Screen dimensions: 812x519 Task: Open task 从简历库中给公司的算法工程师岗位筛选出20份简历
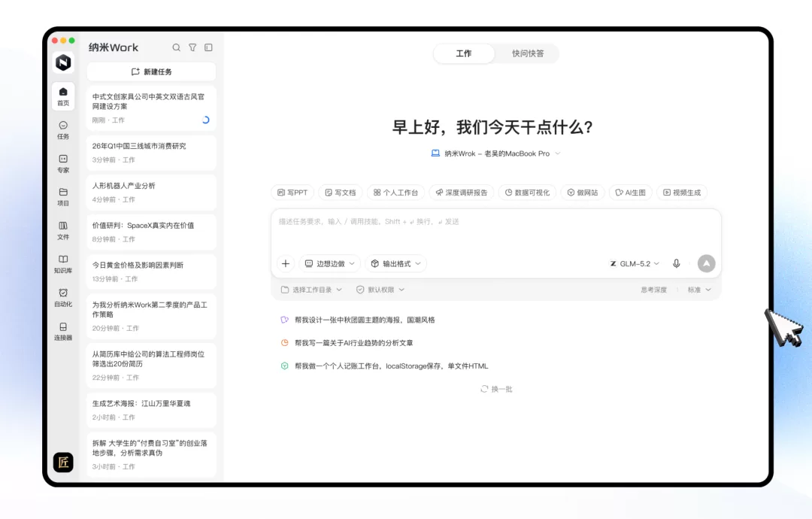151,365
